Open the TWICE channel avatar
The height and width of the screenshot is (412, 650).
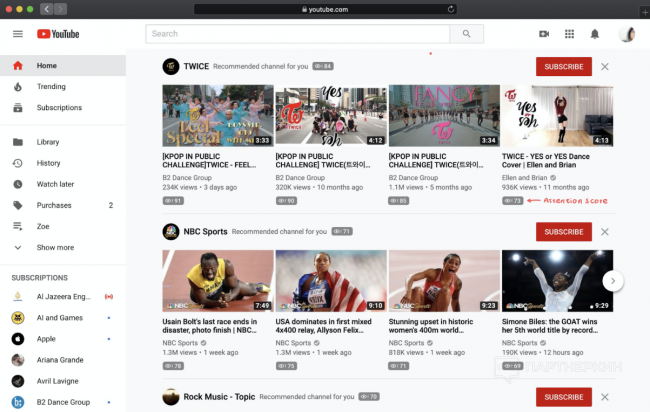coord(171,66)
